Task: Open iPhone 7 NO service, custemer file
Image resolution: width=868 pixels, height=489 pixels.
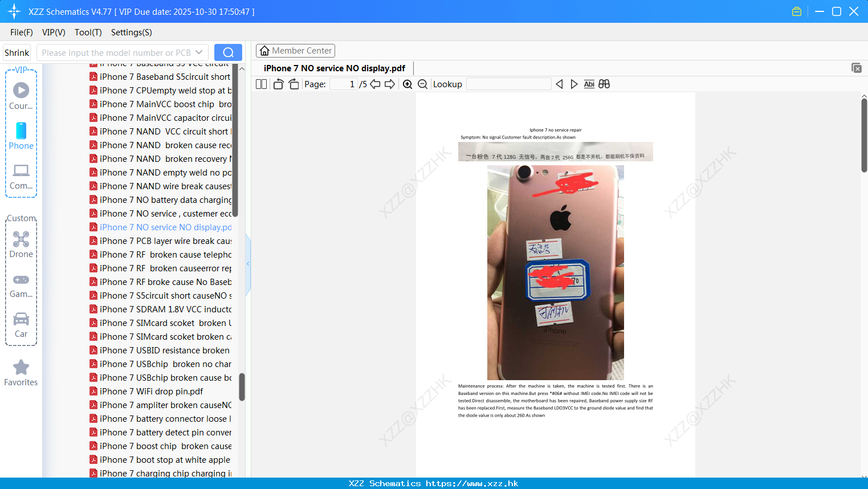Action: [160, 213]
